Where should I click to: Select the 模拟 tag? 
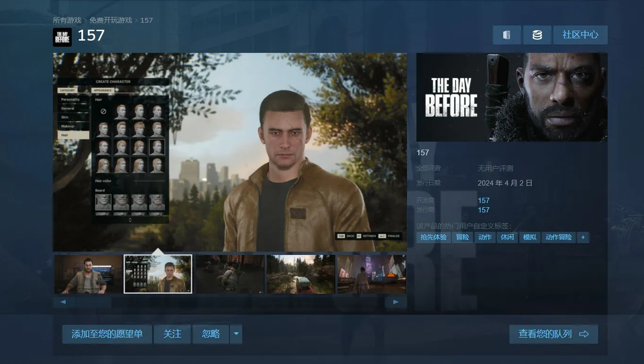(530, 237)
